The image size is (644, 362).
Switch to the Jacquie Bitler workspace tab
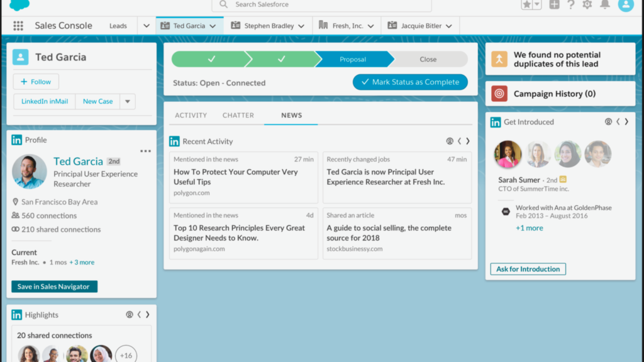[x=419, y=26]
